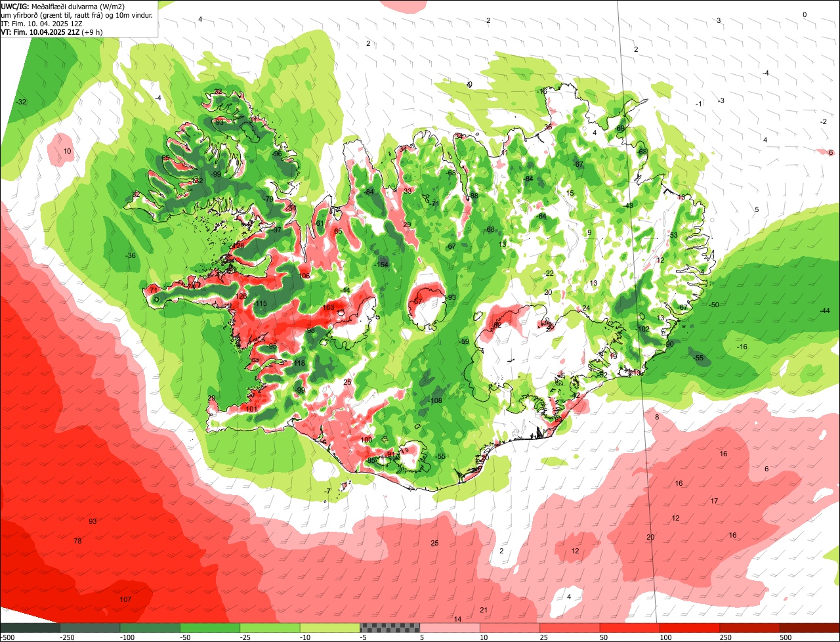Click the legend swatch between -250 and -100

(90, 628)
